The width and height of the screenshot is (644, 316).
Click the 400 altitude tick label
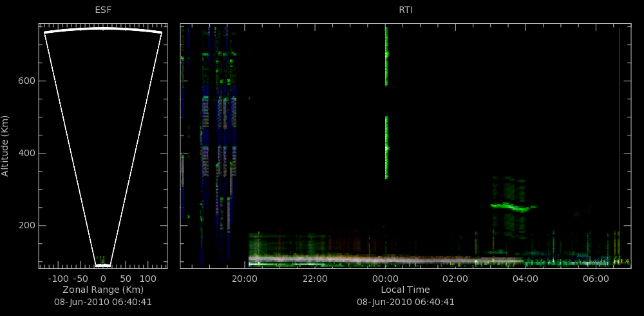(26, 153)
